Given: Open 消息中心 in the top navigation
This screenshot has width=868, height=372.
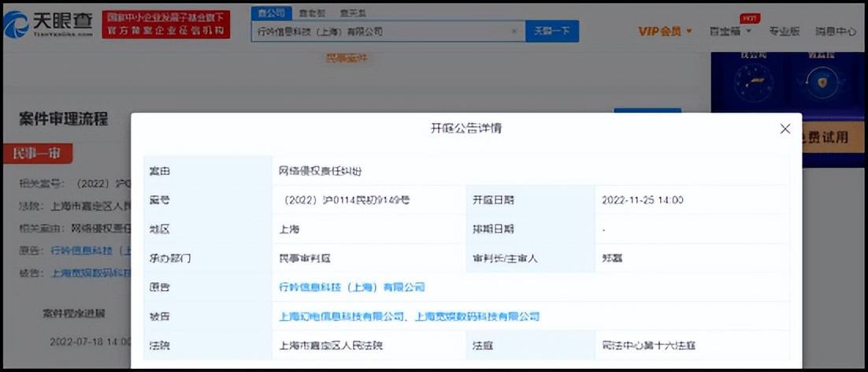Looking at the screenshot, I should [836, 32].
